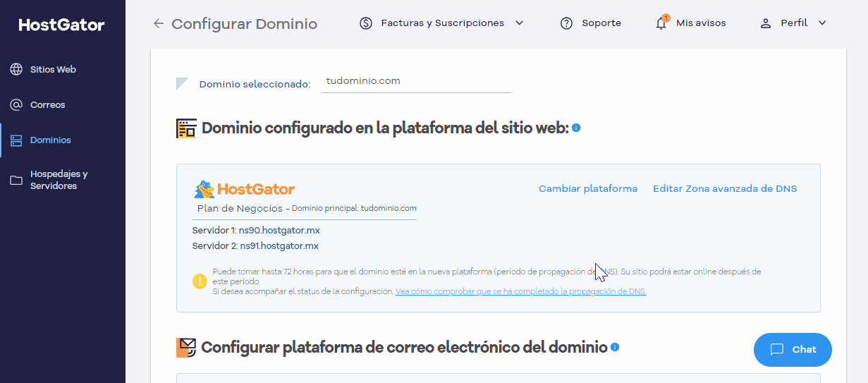Click the HostGator platform logo in card
The height and width of the screenshot is (383, 868).
point(244,189)
